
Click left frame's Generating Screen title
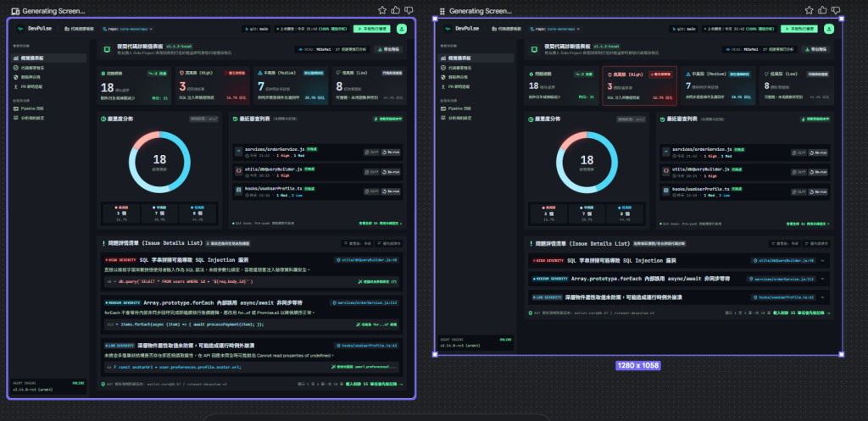53,11
